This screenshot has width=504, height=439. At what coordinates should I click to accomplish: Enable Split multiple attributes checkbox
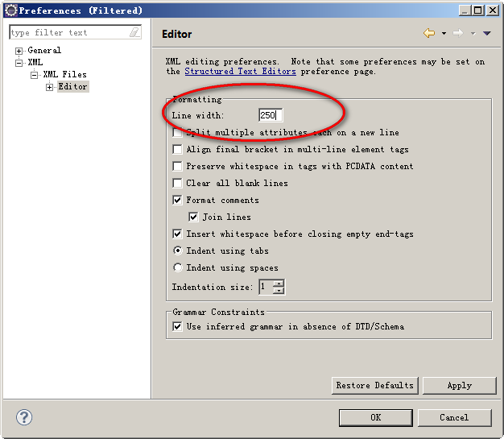pos(178,132)
